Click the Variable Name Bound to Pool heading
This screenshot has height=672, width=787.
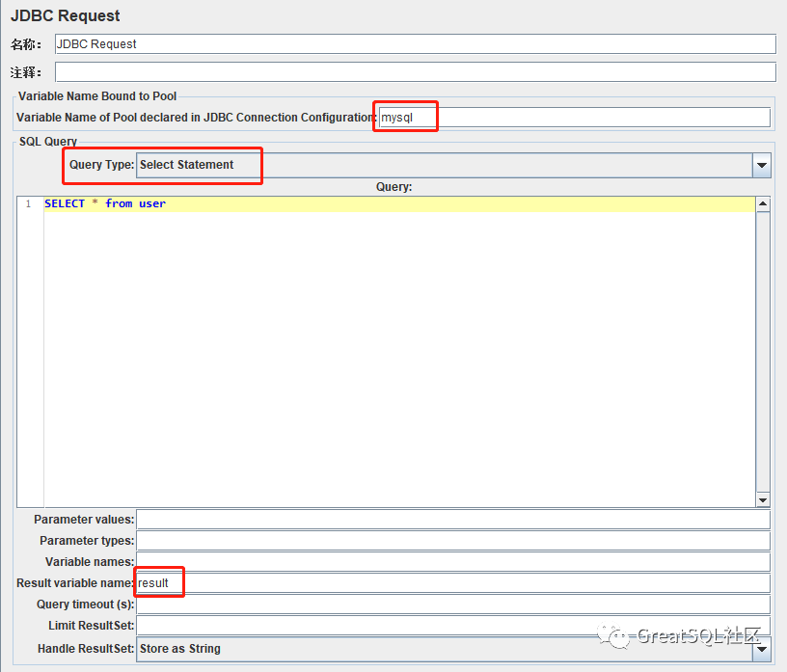pos(97,95)
